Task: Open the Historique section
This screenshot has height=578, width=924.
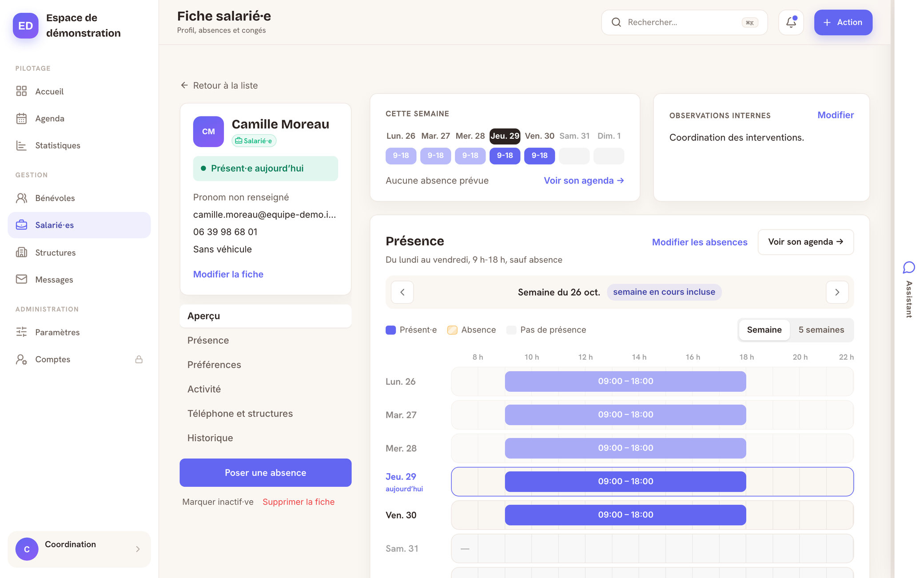Action: coord(266,438)
